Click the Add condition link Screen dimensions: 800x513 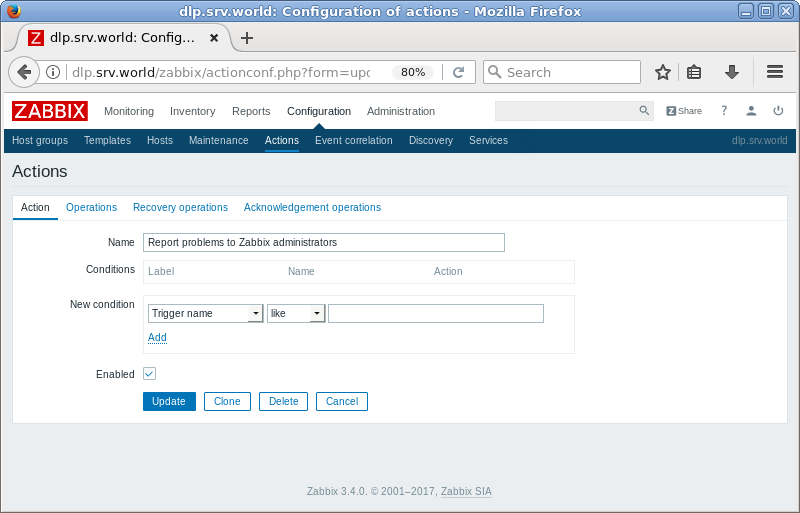[x=157, y=337]
